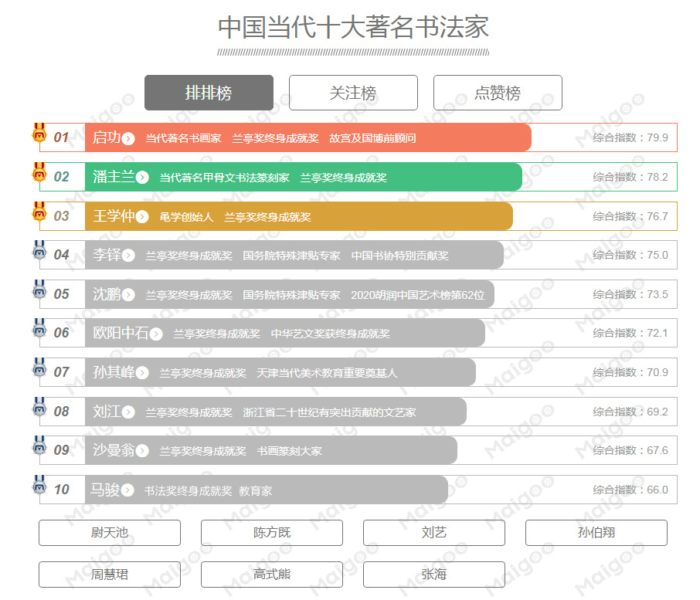This screenshot has height=600, width=700.
Task: Select the 排排榜 tab
Action: pos(209,93)
